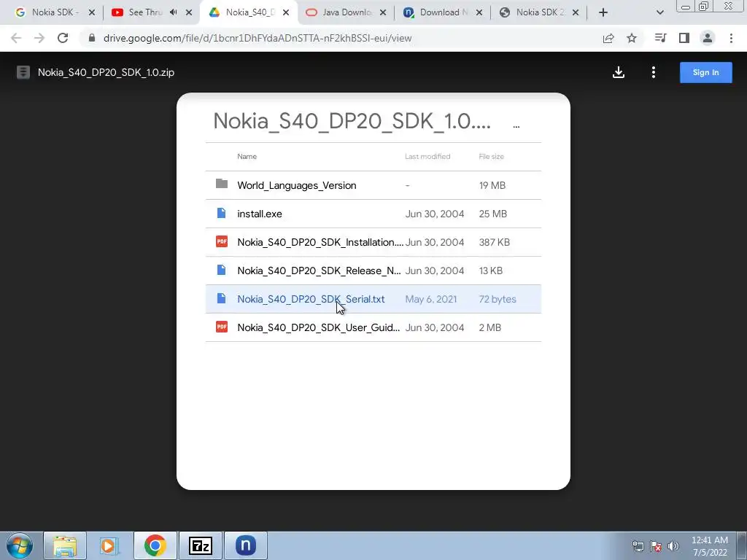The height and width of the screenshot is (560, 747).
Task: Click the file icon of the Release_N row
Action: [222, 270]
